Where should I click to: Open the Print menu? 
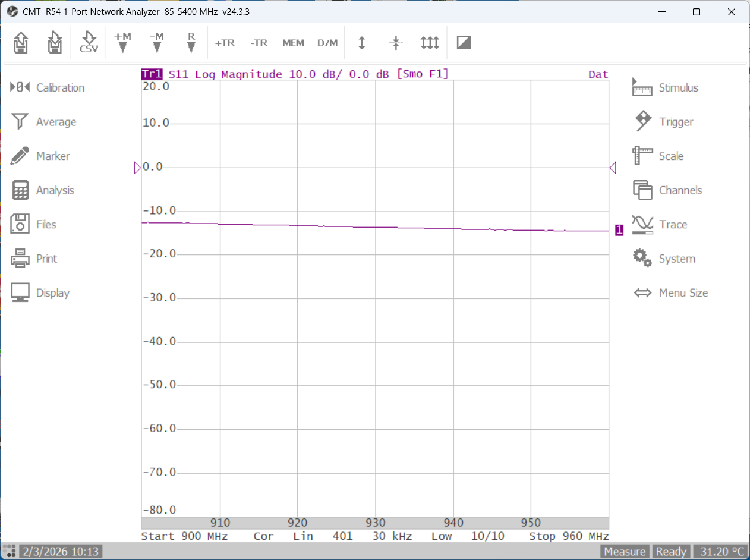pos(34,259)
